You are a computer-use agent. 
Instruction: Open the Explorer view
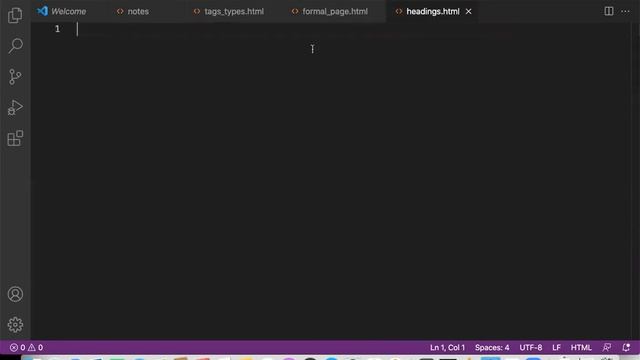(15, 16)
